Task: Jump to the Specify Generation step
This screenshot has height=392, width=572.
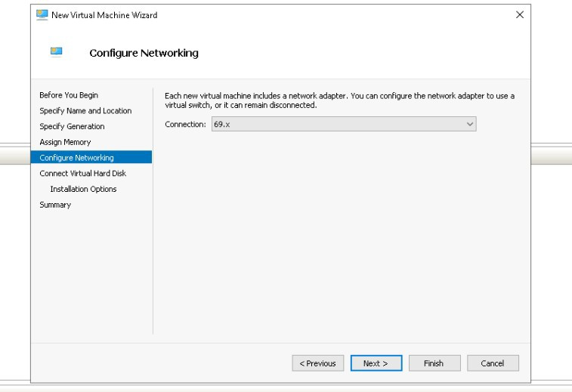Action: click(x=72, y=126)
